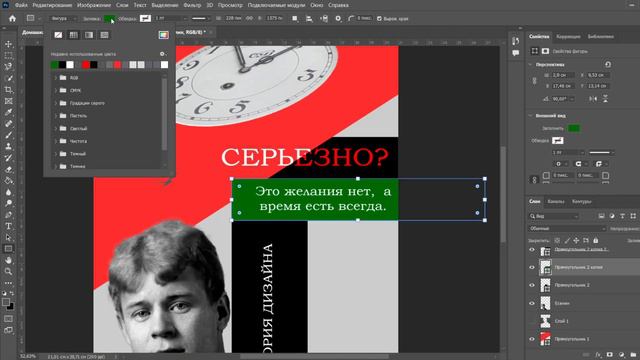The image size is (640, 360).
Task: Select the Прямоугольник 2 layer thumbnail
Action: click(545, 285)
